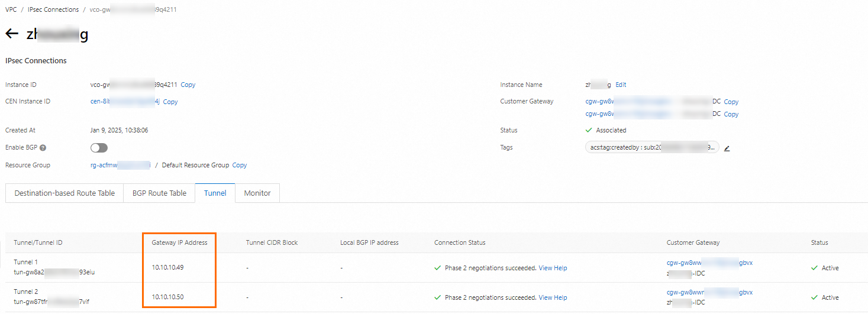Screen dimensions: 868x314
Task: Copy the CEN Instance ID
Action: [170, 102]
